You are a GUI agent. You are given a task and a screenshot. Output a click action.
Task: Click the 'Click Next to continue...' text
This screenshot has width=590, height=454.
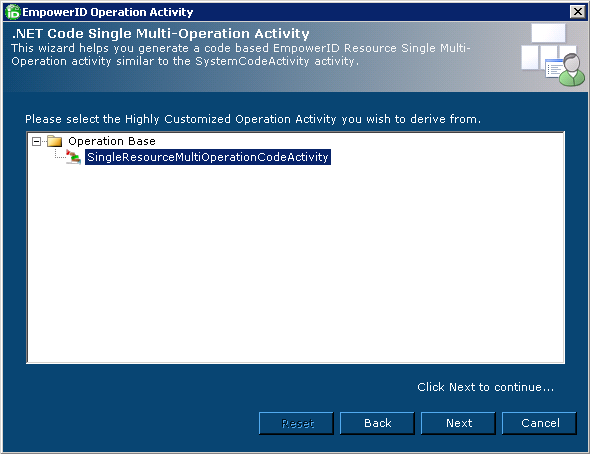(485, 387)
